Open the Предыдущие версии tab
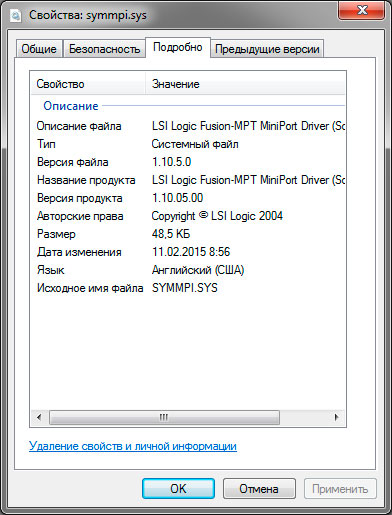This screenshot has height=515, width=392. pyautogui.click(x=267, y=49)
